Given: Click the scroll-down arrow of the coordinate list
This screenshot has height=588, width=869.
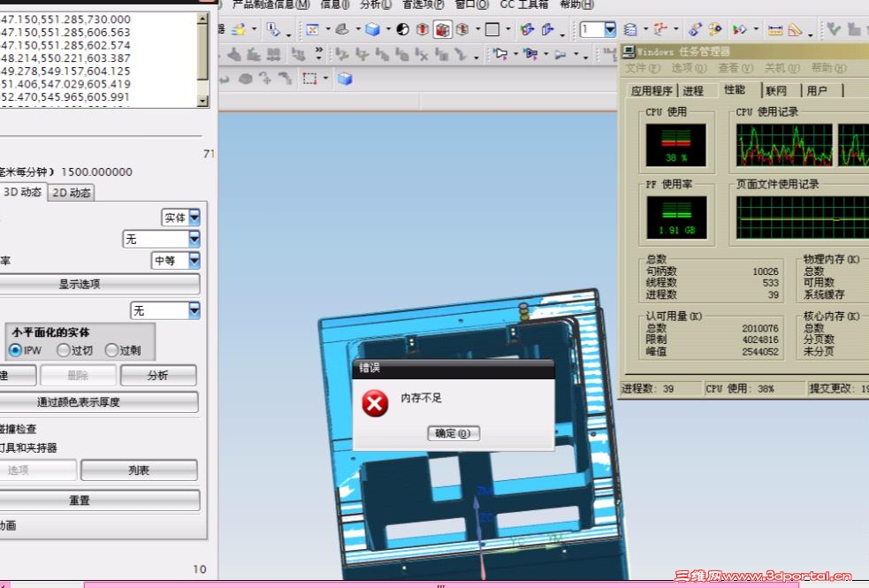Looking at the screenshot, I should click(202, 101).
